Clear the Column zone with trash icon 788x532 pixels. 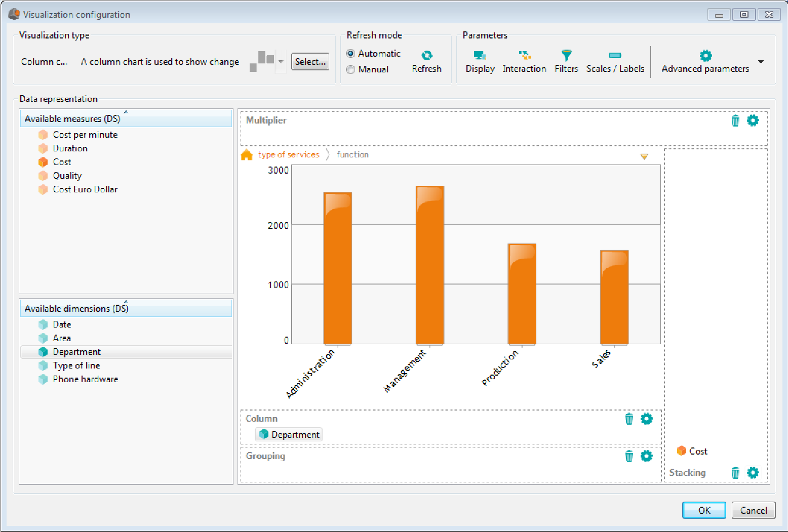point(629,419)
